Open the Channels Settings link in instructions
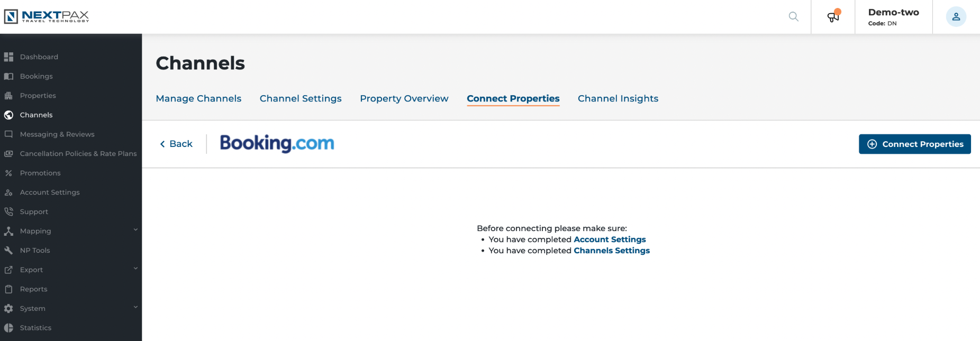 [612, 251]
